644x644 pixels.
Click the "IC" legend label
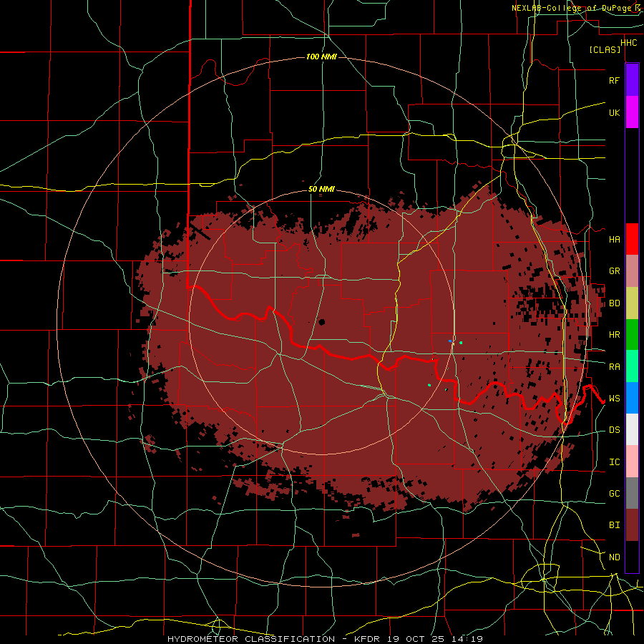[x=614, y=462]
